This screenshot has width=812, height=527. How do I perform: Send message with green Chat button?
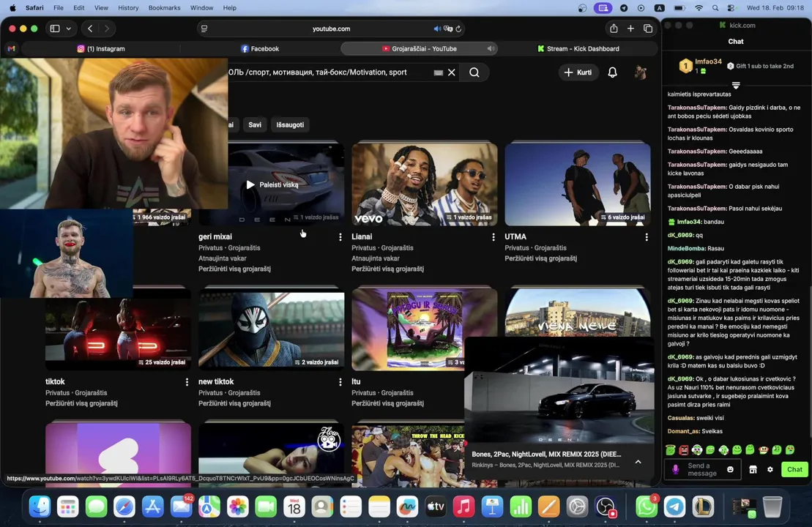794,469
